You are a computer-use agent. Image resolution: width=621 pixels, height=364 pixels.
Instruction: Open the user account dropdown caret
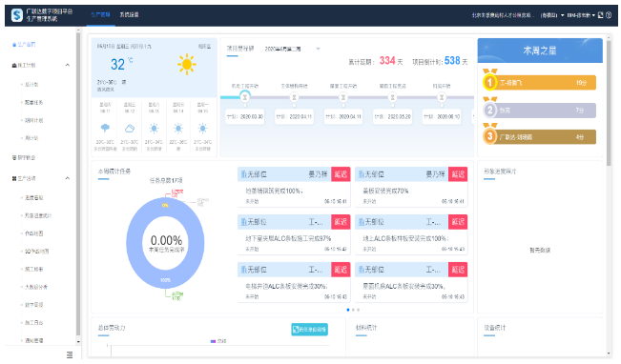[593, 15]
